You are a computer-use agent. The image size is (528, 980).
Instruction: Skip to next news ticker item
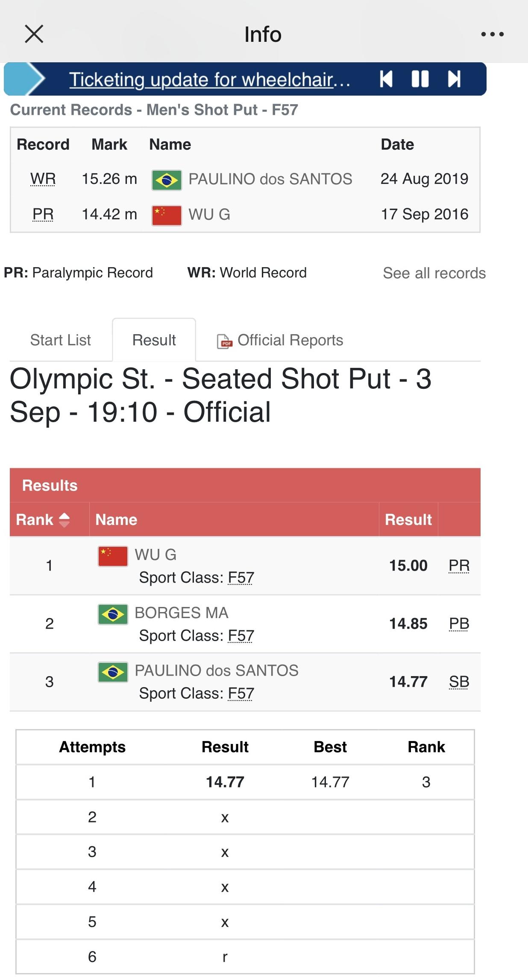tap(454, 79)
